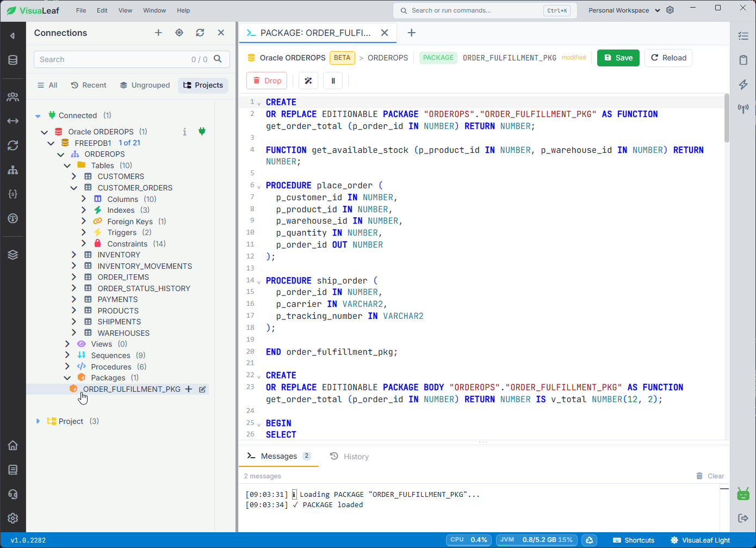Select the Projects filter
Viewport: 756px width, 548px height.
tap(203, 85)
